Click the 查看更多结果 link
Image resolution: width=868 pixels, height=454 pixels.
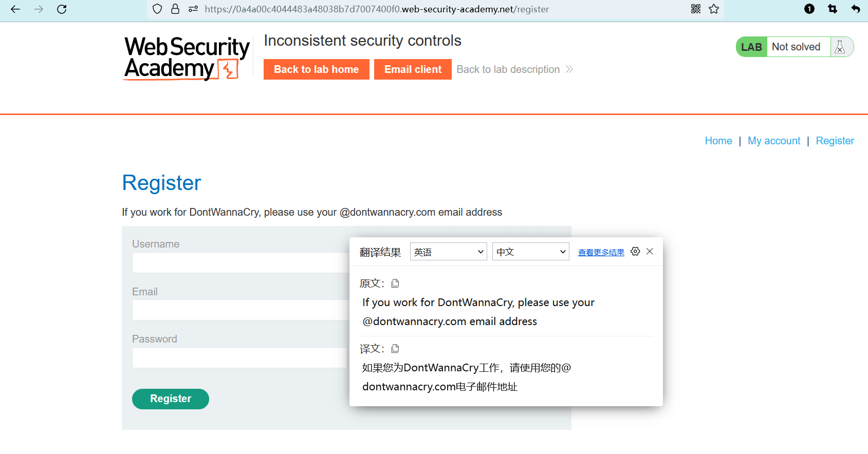601,252
